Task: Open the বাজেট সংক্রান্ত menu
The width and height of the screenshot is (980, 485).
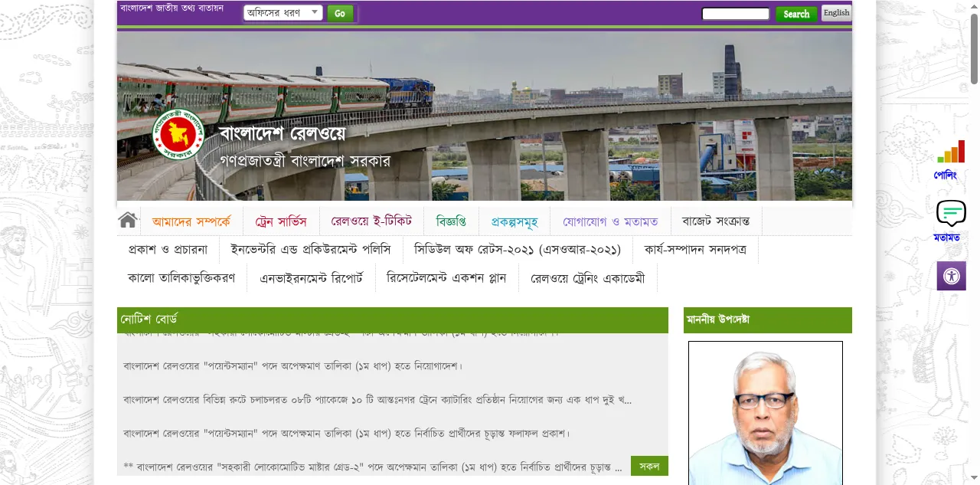Action: click(x=716, y=221)
